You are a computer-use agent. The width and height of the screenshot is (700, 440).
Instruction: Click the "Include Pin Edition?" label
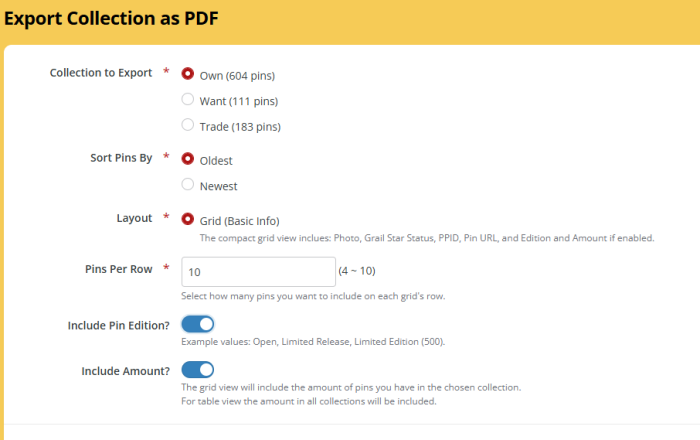[110, 325]
